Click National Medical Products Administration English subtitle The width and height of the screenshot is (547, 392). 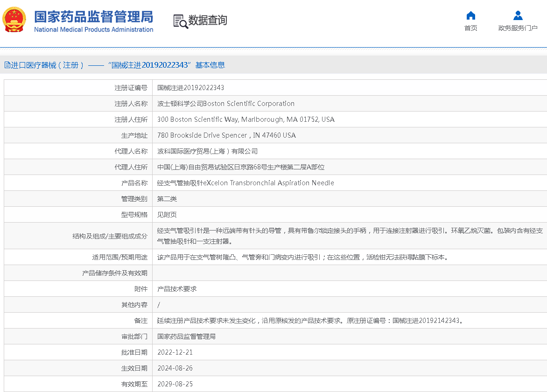click(x=93, y=30)
